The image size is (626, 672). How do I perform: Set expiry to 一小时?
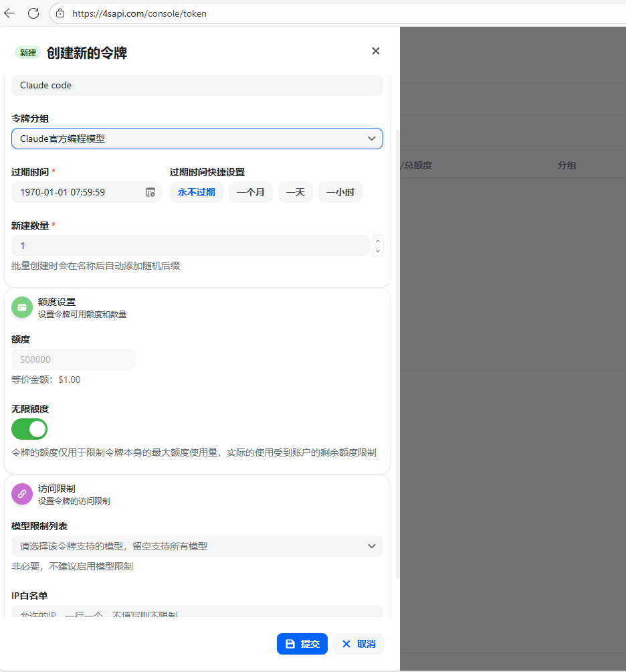pos(340,192)
